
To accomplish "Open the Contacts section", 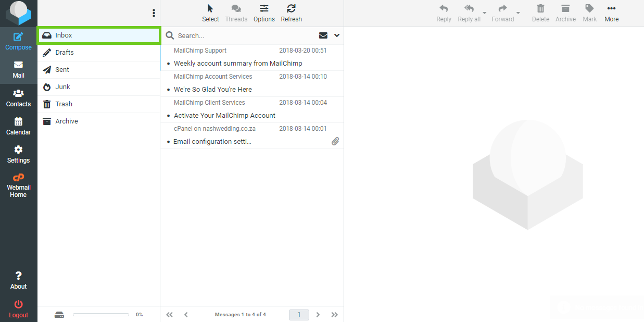I will (x=18, y=94).
